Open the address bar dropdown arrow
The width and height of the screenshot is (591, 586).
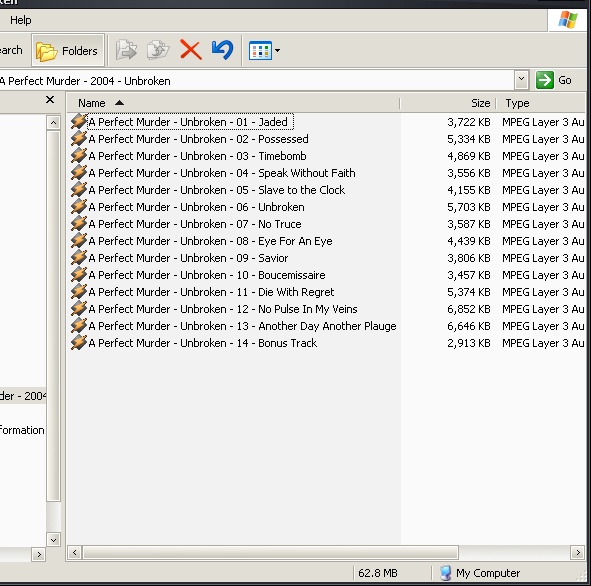click(x=521, y=80)
